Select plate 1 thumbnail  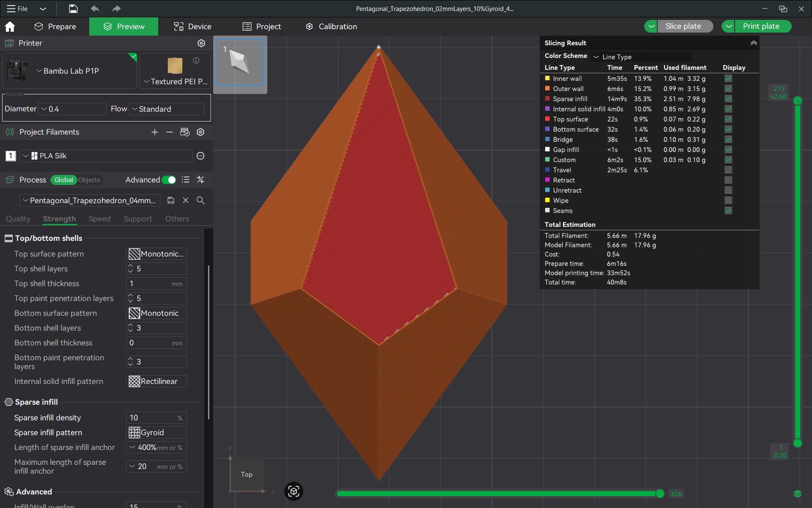pyautogui.click(x=240, y=63)
